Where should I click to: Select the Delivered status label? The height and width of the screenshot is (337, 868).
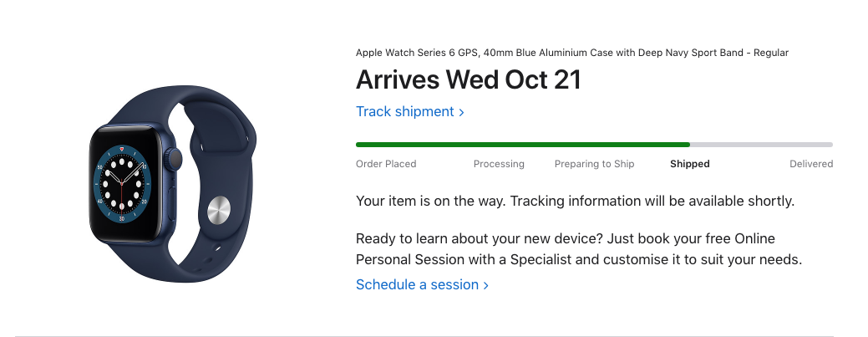(811, 164)
